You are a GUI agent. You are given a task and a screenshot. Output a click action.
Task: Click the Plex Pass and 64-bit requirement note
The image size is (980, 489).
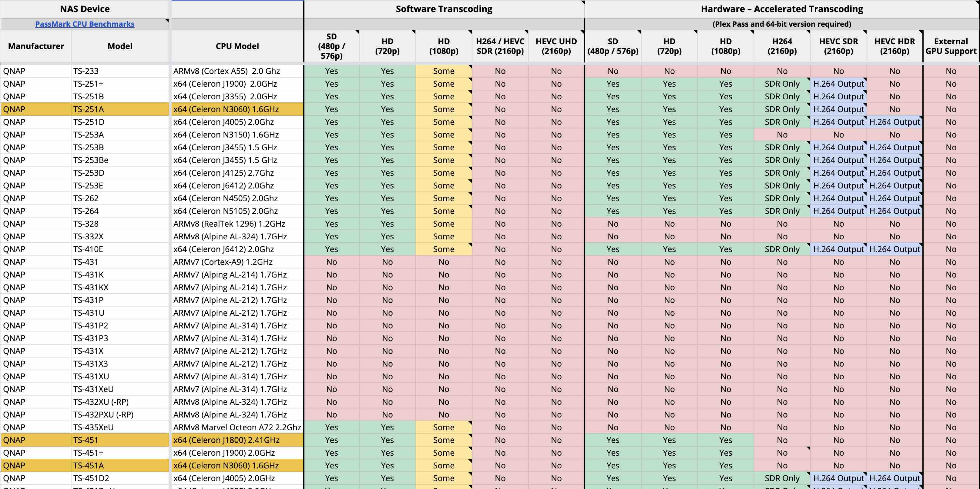click(x=781, y=24)
